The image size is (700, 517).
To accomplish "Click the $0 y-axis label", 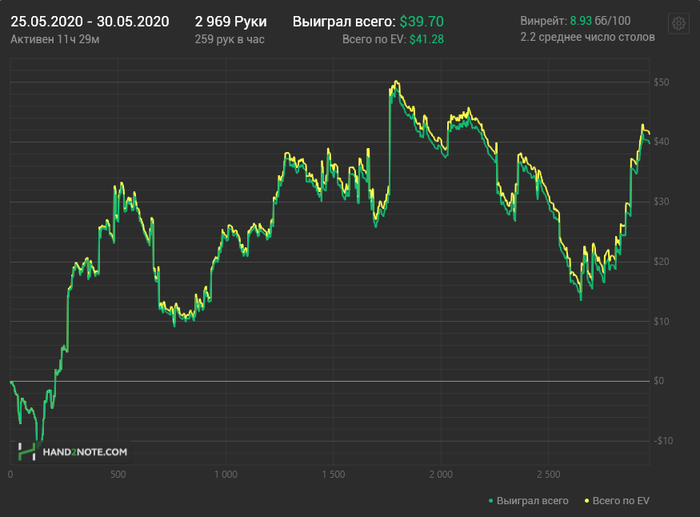I will tap(658, 381).
